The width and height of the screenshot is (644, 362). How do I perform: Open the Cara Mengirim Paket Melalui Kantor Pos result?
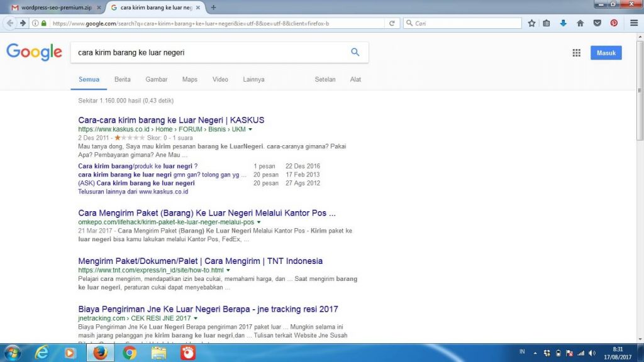point(207,212)
